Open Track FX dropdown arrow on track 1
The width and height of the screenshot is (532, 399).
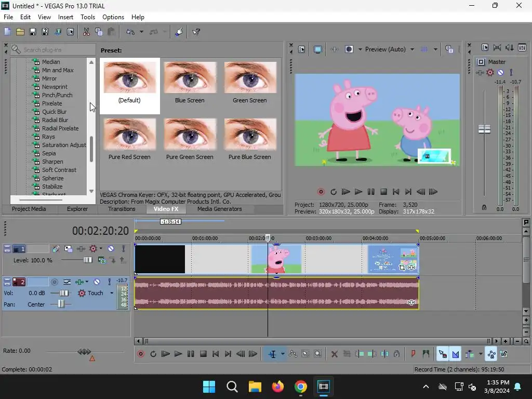point(101,249)
